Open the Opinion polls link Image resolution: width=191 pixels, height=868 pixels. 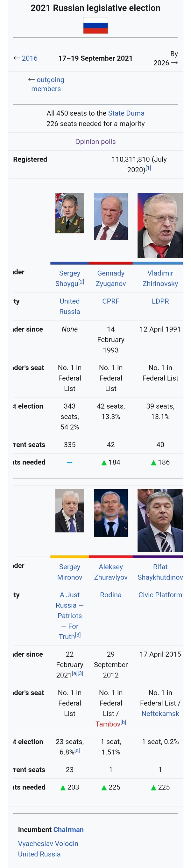[x=95, y=141]
